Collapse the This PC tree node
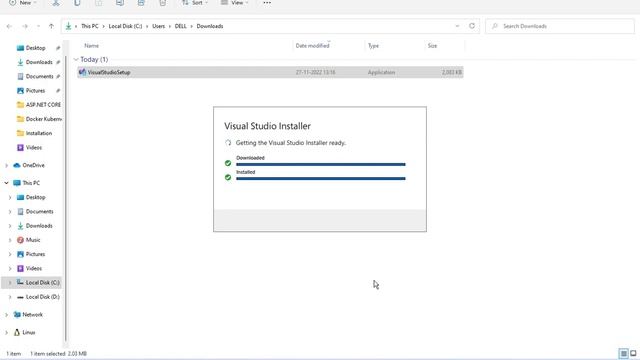Viewport: 640px width, 360px height. (7, 183)
